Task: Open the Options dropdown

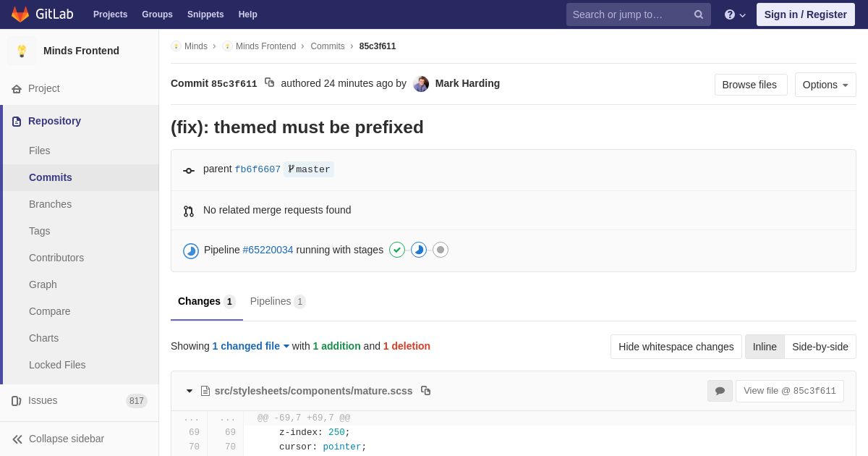Action: click(x=825, y=85)
